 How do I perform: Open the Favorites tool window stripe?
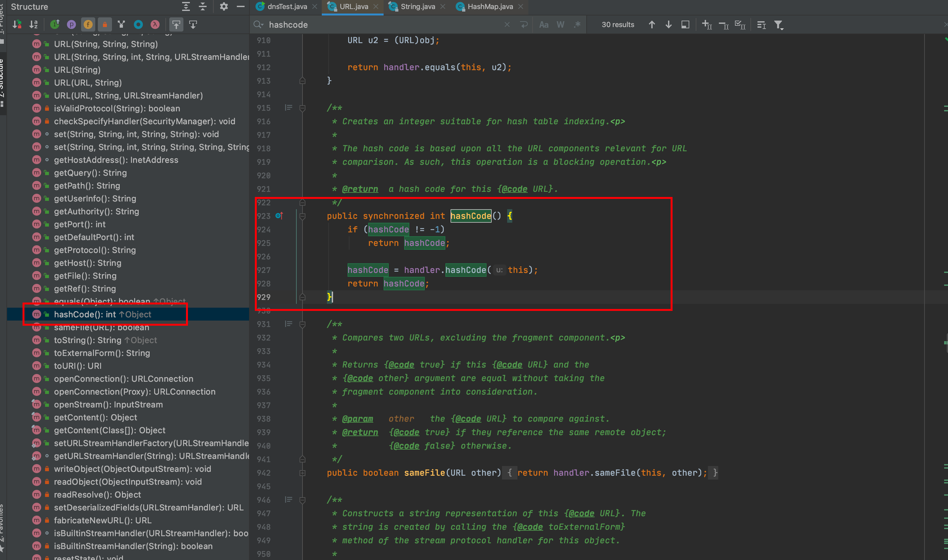(x=2, y=528)
